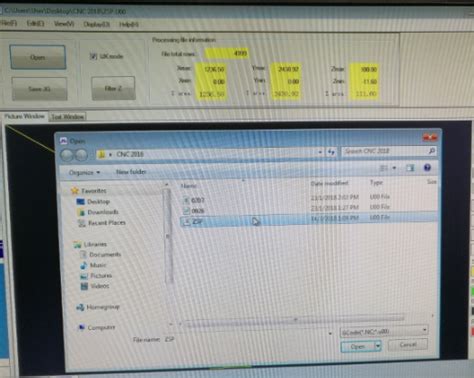Open GCode file type filter dropdown
The width and height of the screenshot is (474, 378).
(x=384, y=331)
